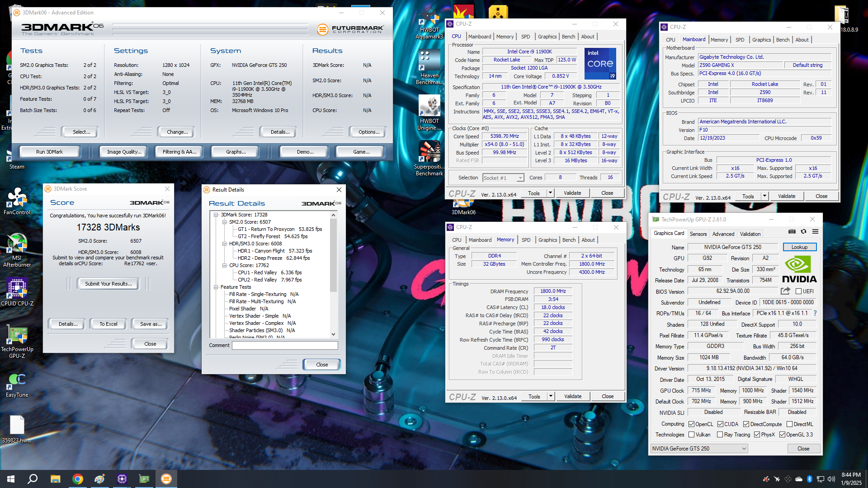868x488 pixels.
Task: Open MSI Afterburner desktop icon
Action: [x=17, y=250]
